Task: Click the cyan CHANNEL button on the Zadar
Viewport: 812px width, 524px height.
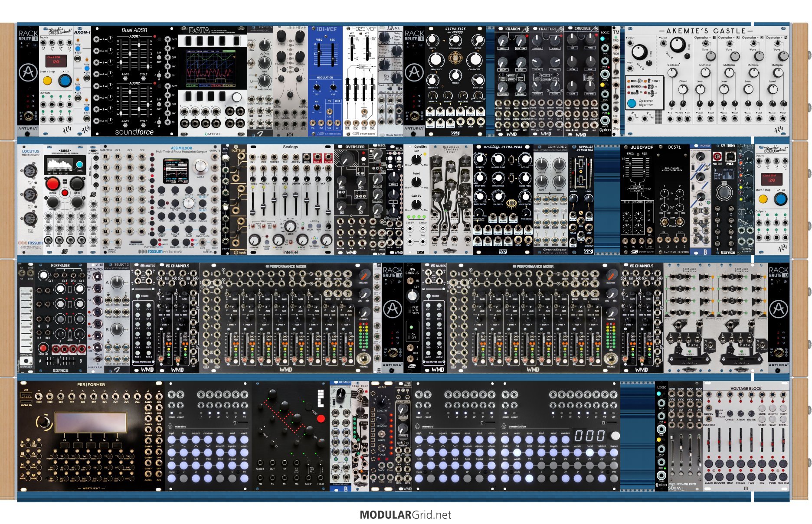Action: [x=80, y=165]
